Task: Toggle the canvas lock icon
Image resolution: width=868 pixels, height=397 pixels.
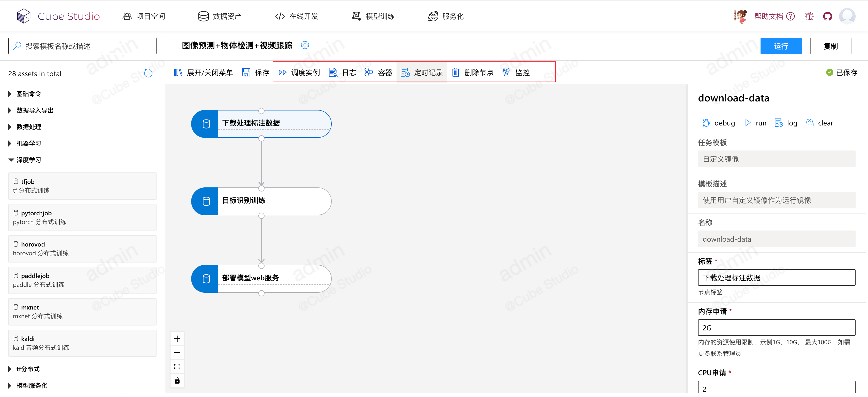Action: coord(177,380)
